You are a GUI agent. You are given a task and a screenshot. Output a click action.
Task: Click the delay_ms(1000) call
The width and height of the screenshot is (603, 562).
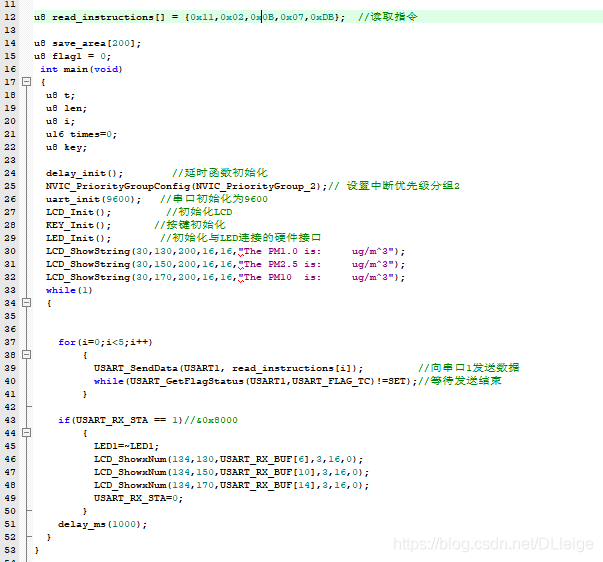(102, 524)
